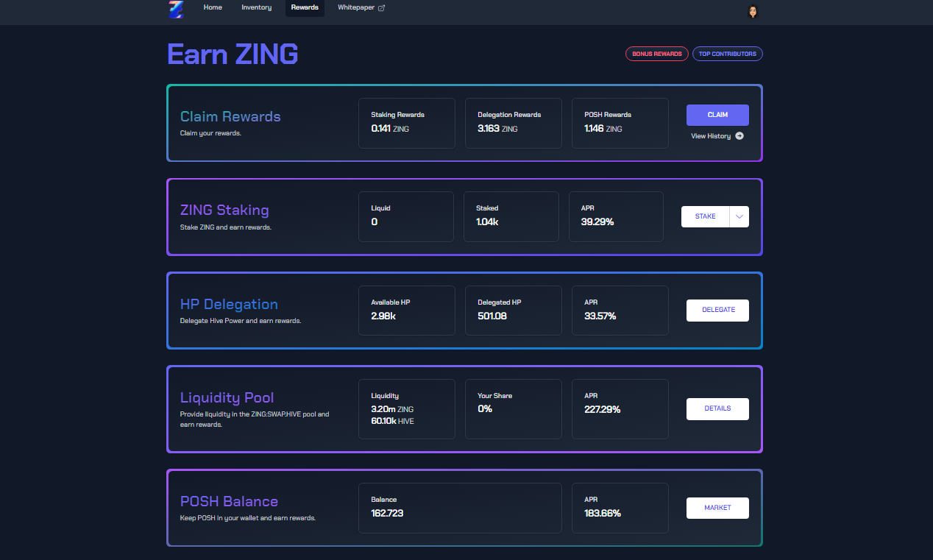Click the Delegated HP 501.08 value
933x560 pixels.
[x=492, y=316]
